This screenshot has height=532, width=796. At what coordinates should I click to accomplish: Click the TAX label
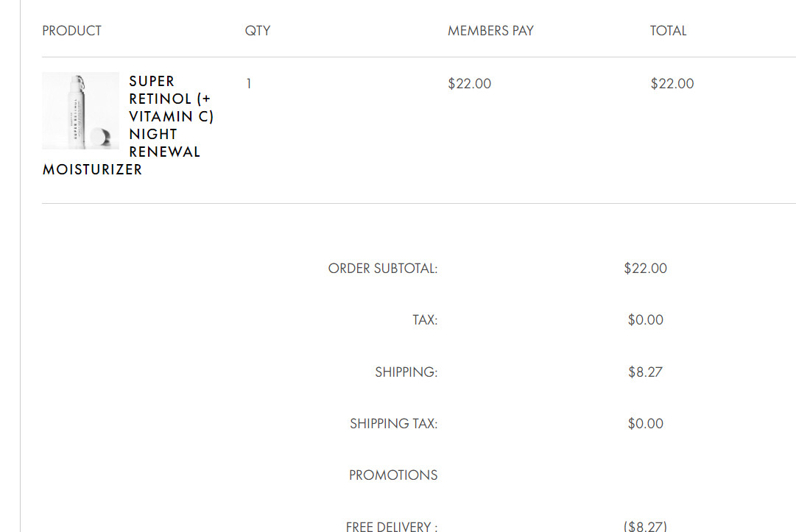coord(425,320)
